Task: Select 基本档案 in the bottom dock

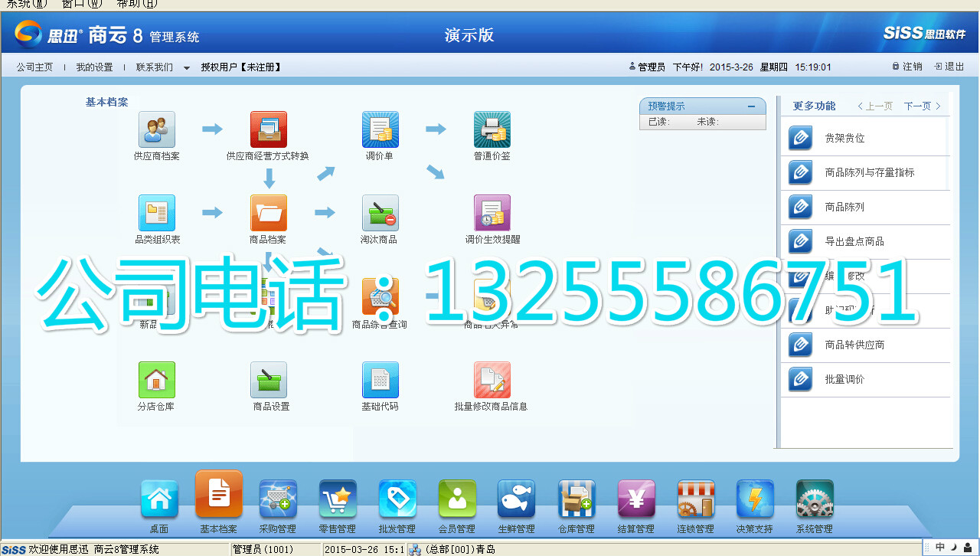Action: tap(219, 495)
